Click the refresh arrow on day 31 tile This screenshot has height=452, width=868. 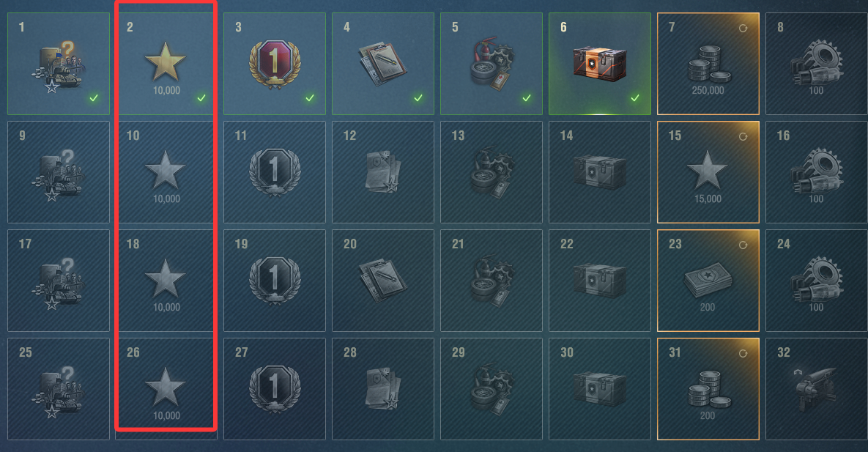[743, 353]
